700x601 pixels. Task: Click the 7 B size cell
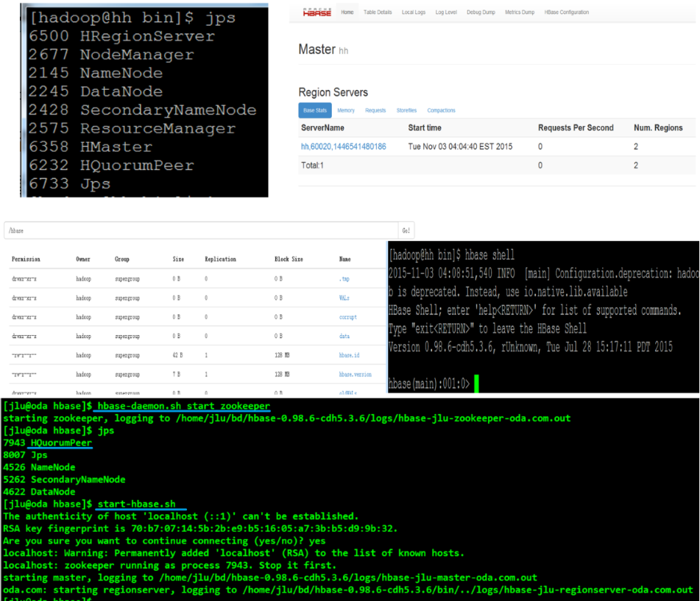176,374
